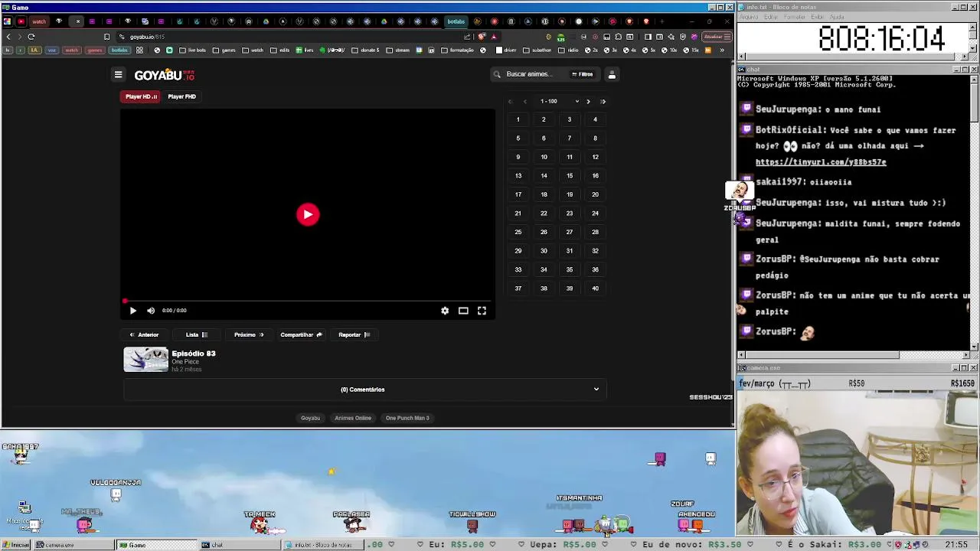Image resolution: width=980 pixels, height=551 pixels.
Task: Open the episode Lista button
Action: [x=197, y=334]
